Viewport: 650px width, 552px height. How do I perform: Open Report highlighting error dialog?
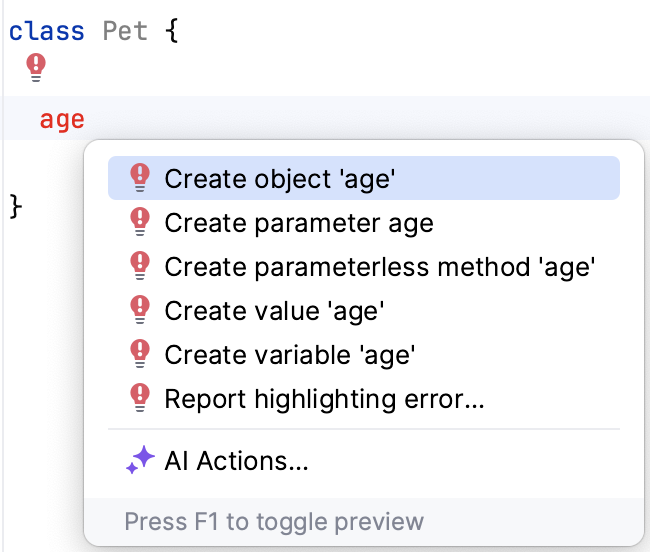pos(324,400)
